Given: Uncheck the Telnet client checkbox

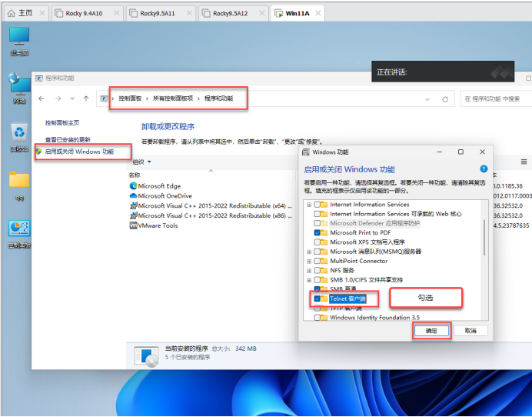Looking at the screenshot, I should click(x=318, y=298).
